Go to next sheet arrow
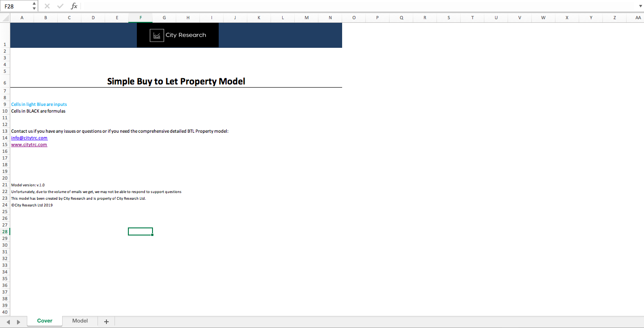The image size is (644, 328). pos(18,322)
